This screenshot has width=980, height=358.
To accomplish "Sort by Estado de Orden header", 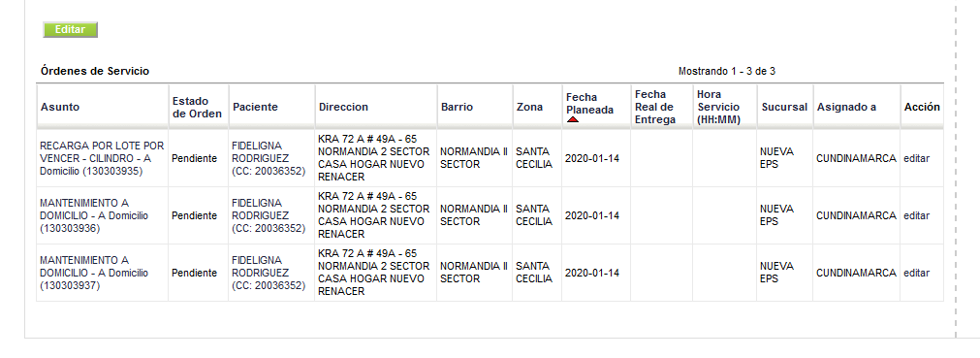I will [197, 107].
